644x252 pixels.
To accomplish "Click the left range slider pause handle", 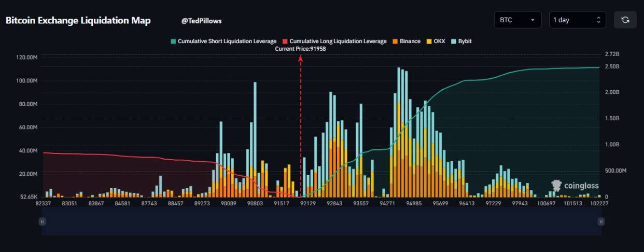I will 42,221.
